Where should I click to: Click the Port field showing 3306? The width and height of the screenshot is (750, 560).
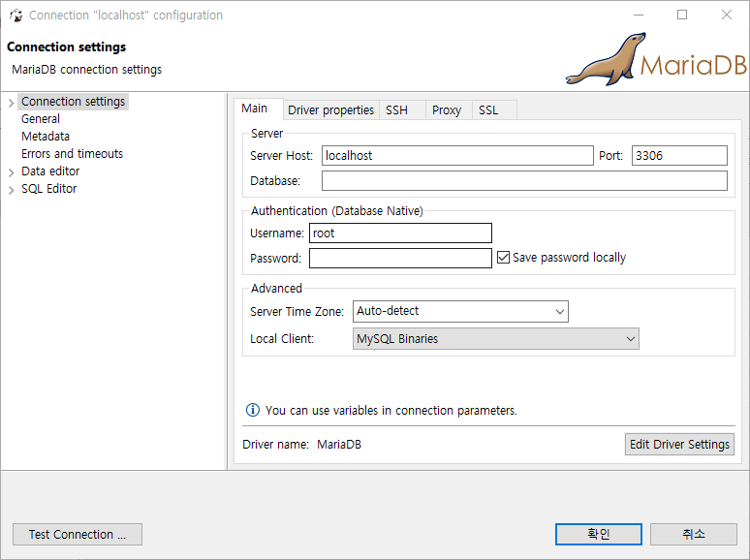pyautogui.click(x=679, y=155)
